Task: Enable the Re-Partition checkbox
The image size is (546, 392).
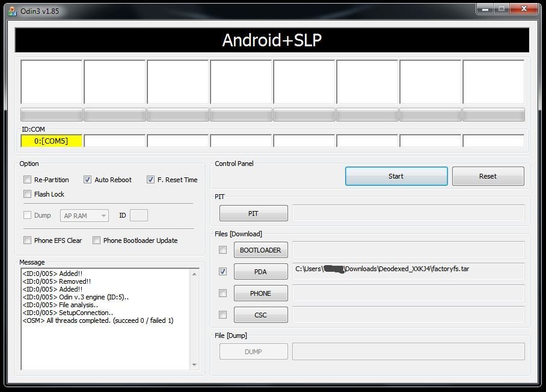Action: click(x=27, y=180)
